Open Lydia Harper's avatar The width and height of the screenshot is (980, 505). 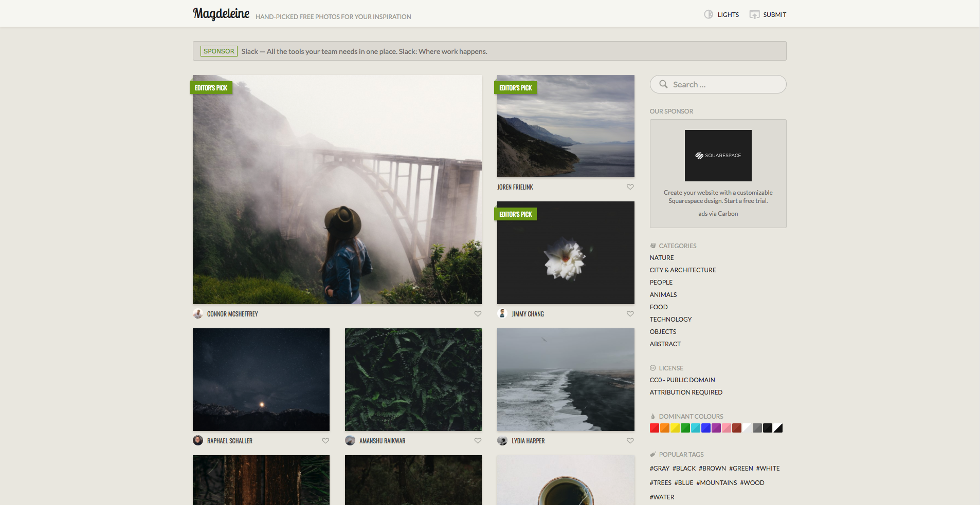502,440
